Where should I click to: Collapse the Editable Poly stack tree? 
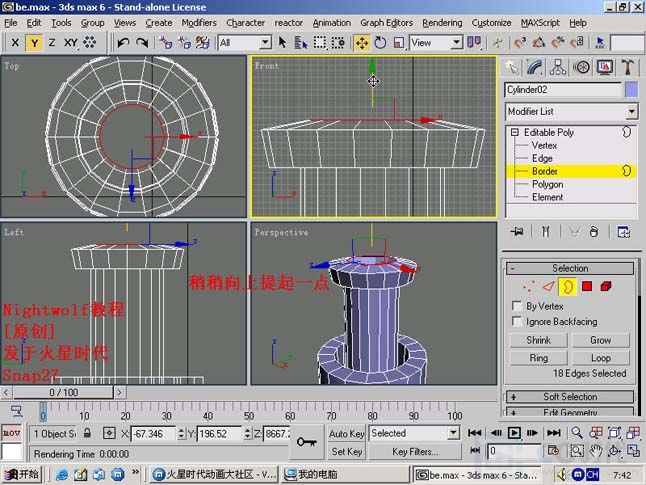pos(515,132)
